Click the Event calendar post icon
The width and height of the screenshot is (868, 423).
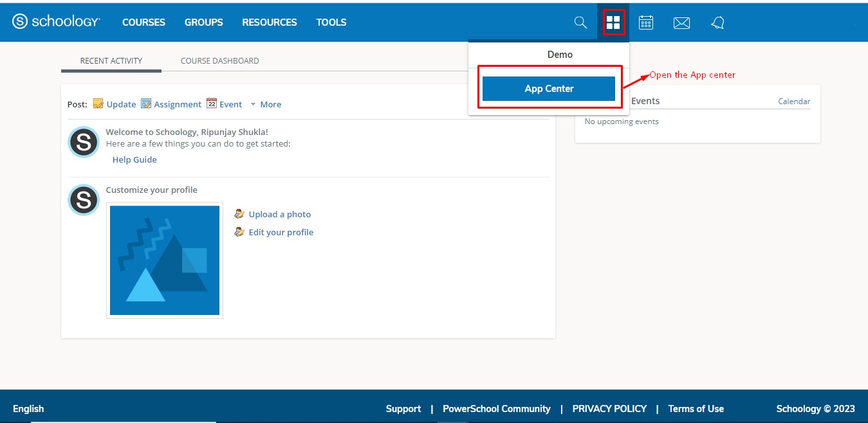click(x=212, y=104)
